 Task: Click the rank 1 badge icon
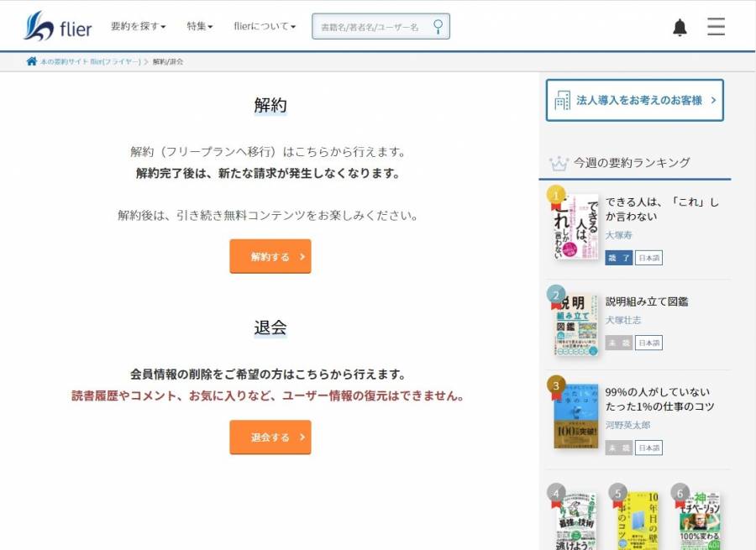(x=555, y=196)
